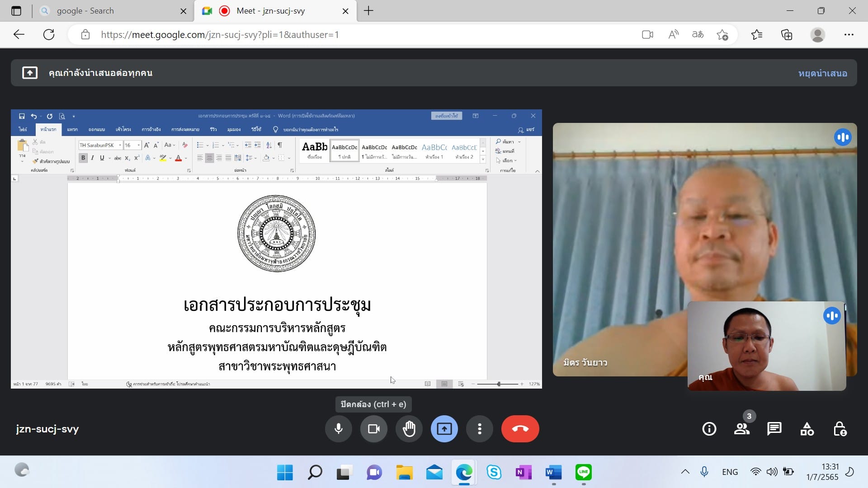Open host controls lock icon

coord(840,429)
